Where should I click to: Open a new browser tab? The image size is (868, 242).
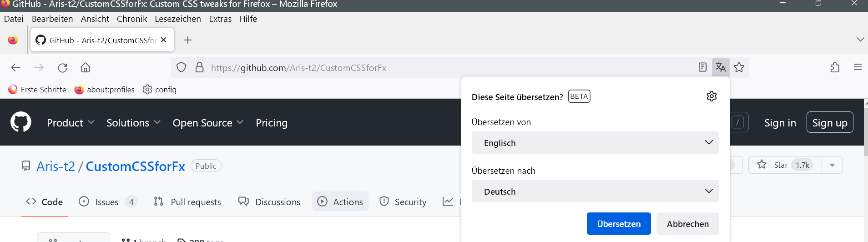tap(188, 40)
